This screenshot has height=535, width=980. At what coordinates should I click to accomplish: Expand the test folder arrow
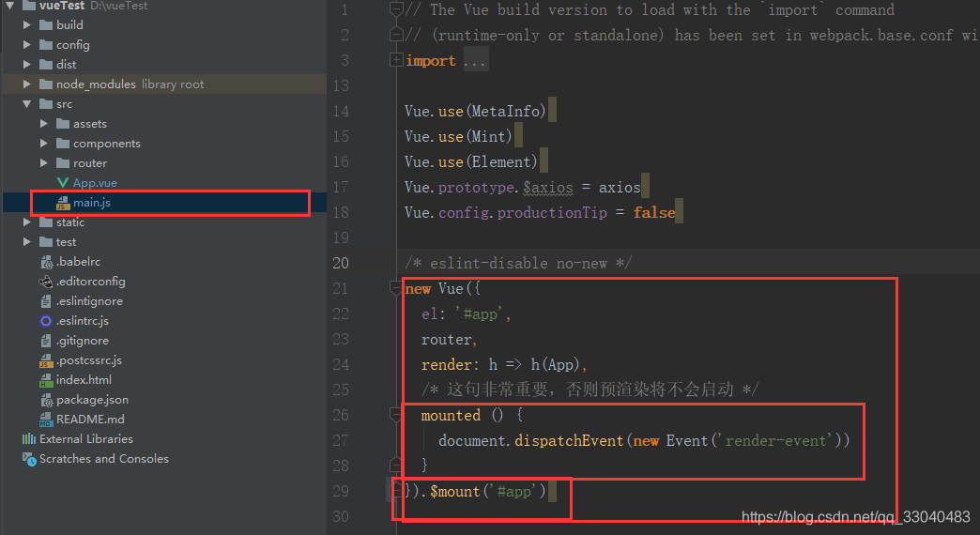(27, 242)
